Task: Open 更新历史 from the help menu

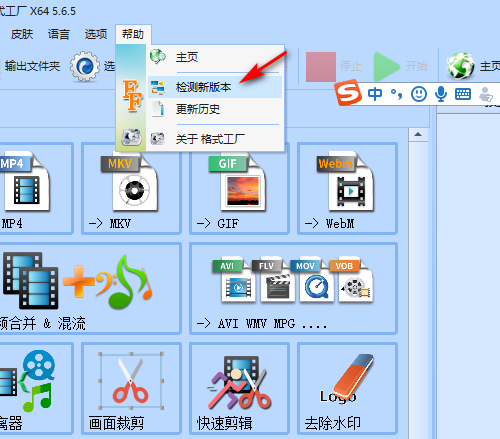Action: [215, 109]
